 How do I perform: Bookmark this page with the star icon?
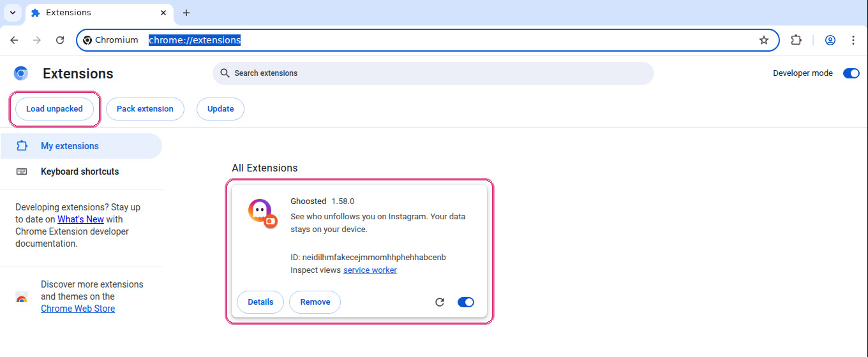pyautogui.click(x=764, y=40)
